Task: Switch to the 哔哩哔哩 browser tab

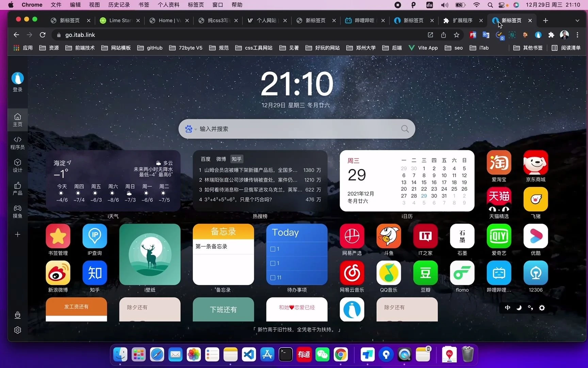Action: (364, 20)
